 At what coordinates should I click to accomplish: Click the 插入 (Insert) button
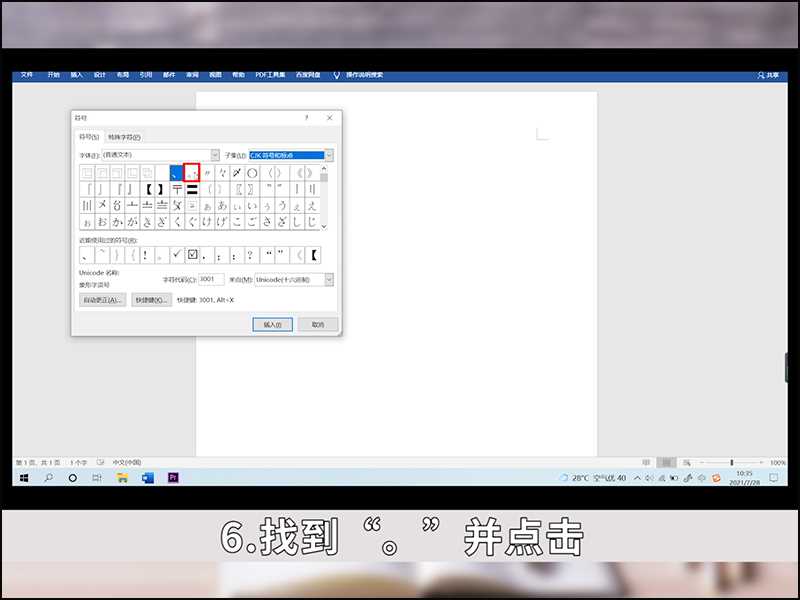[271, 323]
